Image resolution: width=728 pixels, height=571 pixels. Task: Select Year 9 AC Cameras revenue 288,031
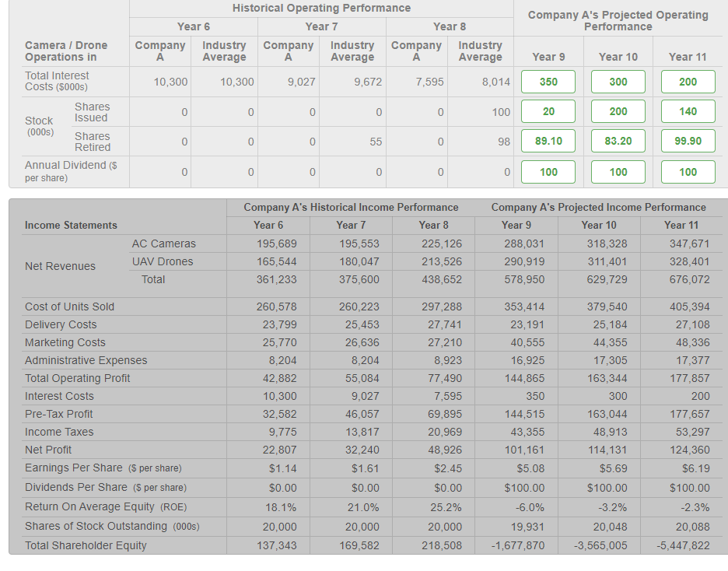[x=524, y=243]
